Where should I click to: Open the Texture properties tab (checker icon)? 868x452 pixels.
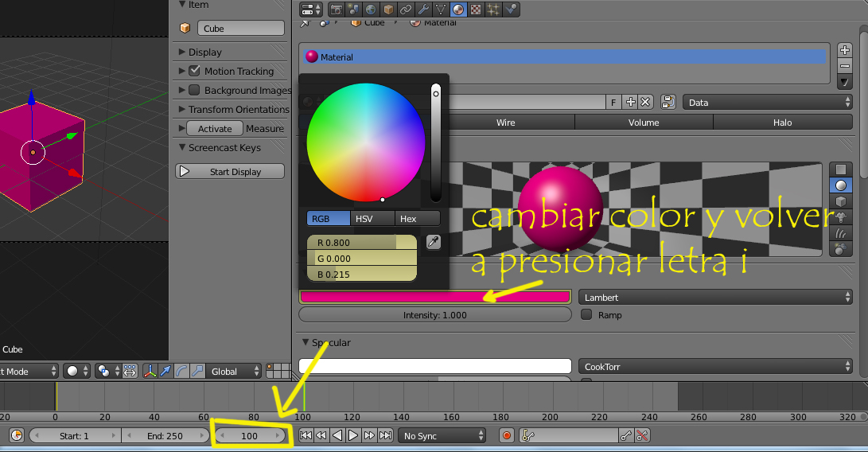(476, 10)
